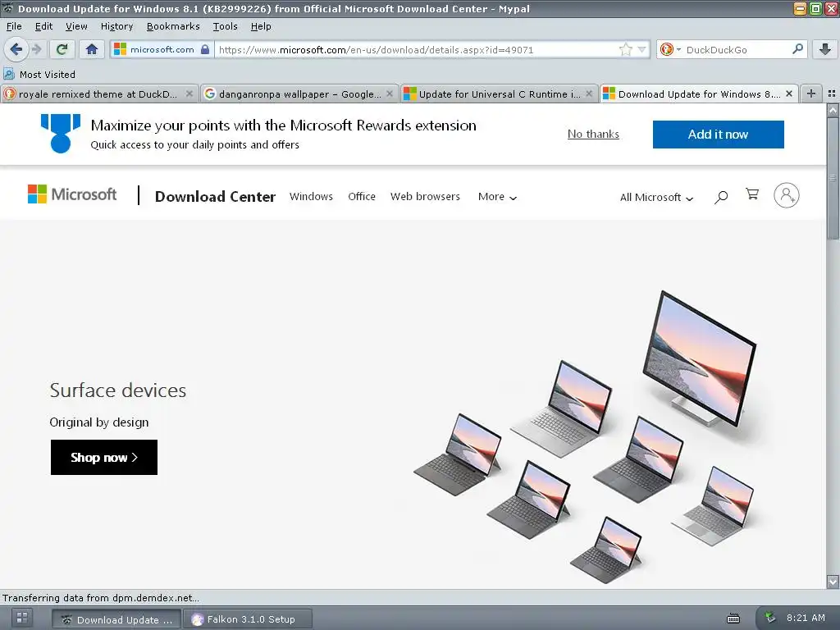Reload the current page

(x=62, y=49)
